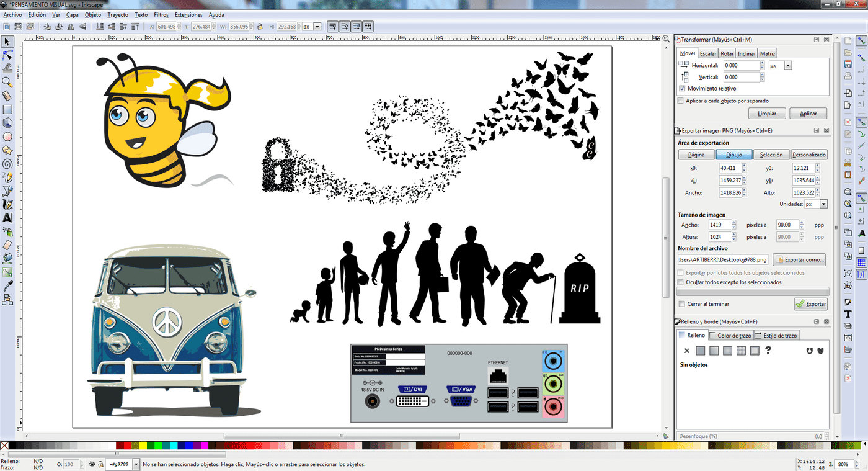
Task: Click the Nombre del archivo path field
Action: [723, 259]
